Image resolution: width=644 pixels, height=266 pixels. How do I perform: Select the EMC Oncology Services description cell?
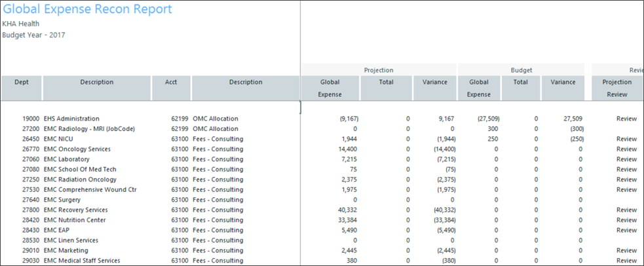coord(76,149)
